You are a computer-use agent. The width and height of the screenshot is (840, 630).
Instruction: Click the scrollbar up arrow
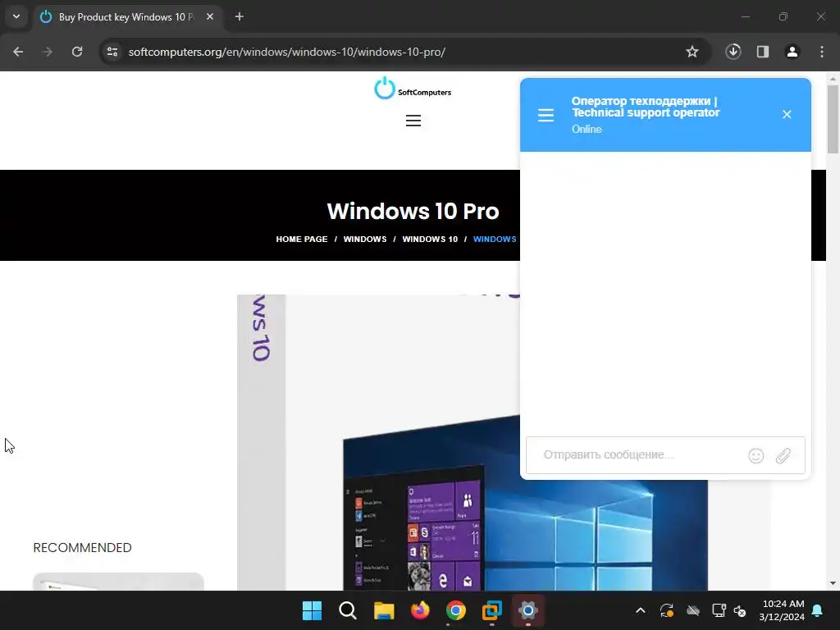click(x=833, y=78)
